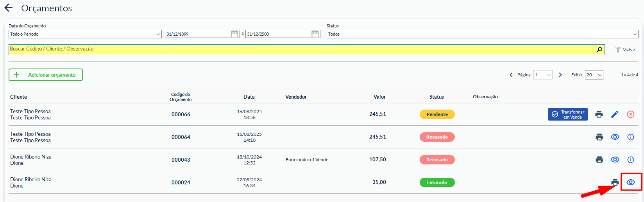
Task: Expand the Status filter dropdown
Action: tap(482, 34)
